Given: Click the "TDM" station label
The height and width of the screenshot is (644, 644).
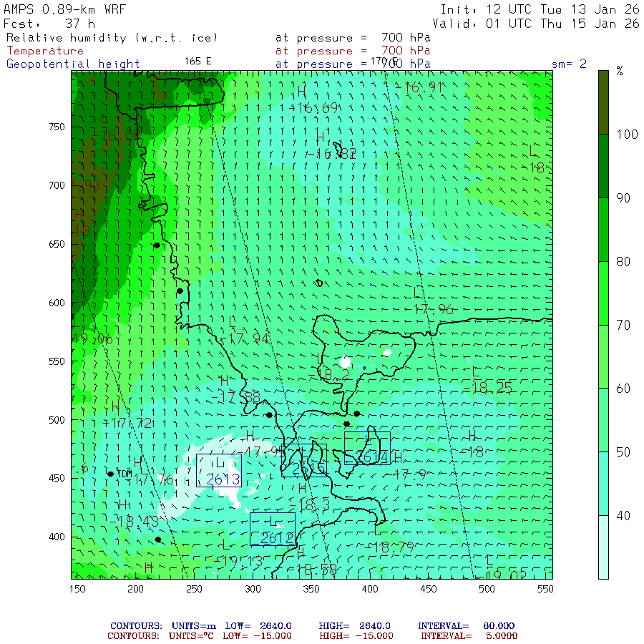Looking at the screenshot, I should coord(125,474).
